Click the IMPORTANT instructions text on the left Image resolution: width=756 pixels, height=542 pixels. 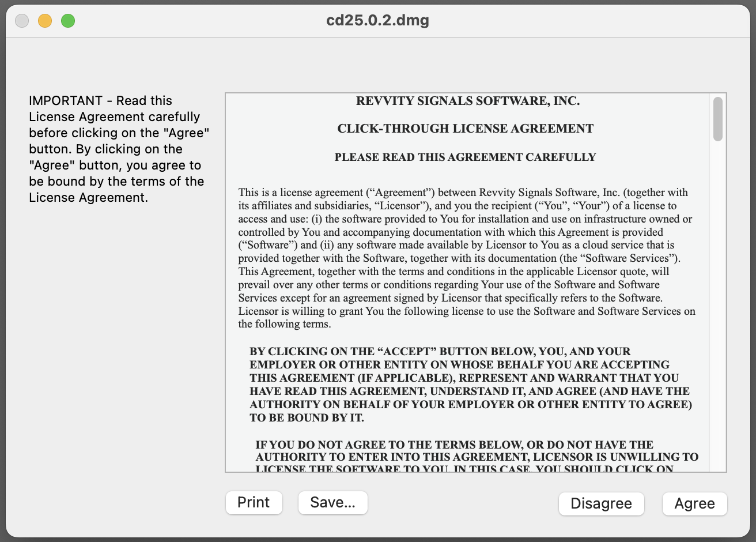click(118, 149)
